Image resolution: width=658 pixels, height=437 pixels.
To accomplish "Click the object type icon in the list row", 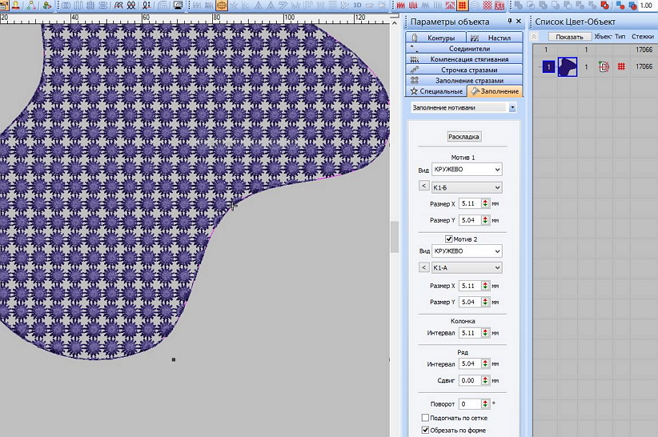I will (x=603, y=67).
